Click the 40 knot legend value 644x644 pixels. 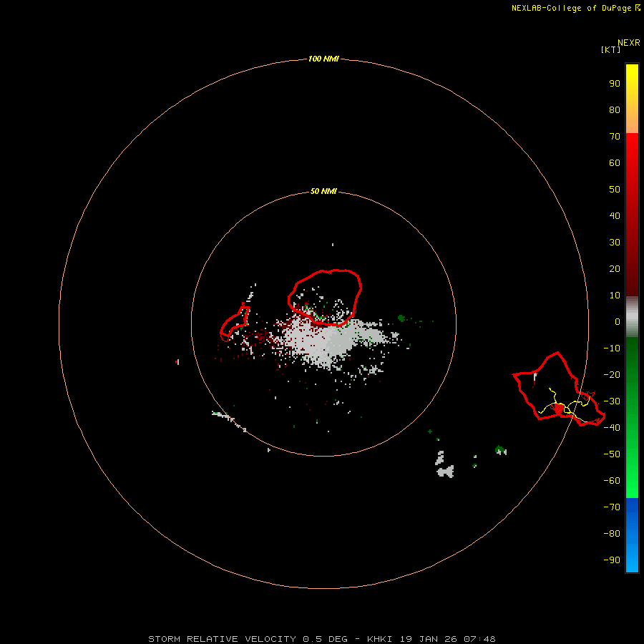click(615, 216)
